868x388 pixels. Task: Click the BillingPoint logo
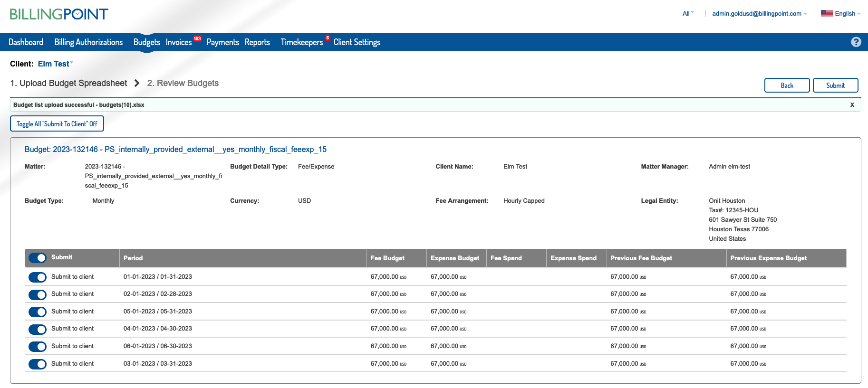pyautogui.click(x=59, y=14)
